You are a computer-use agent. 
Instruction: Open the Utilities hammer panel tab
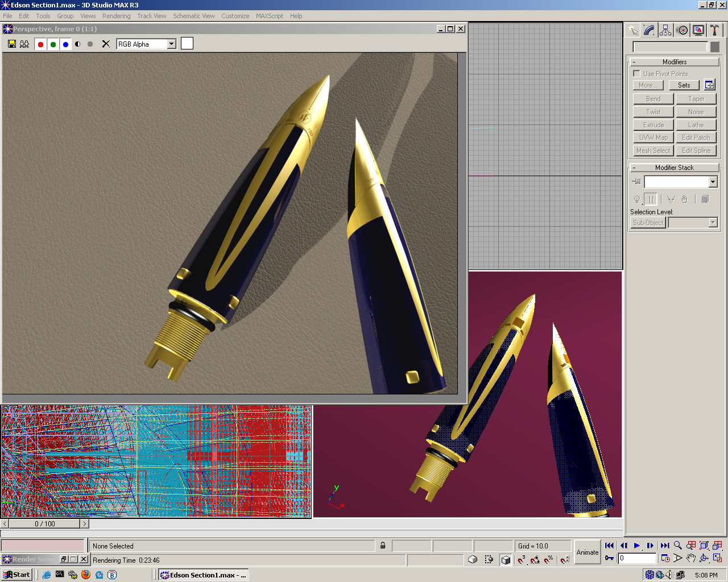coord(715,30)
